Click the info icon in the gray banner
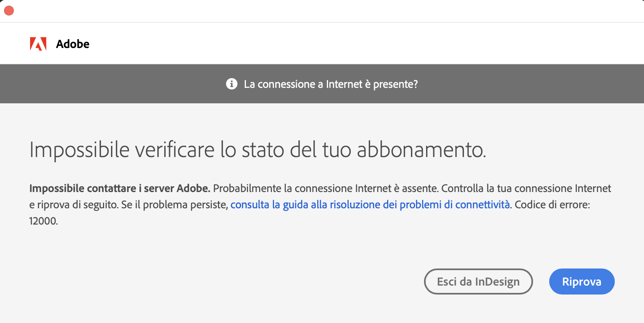 click(x=232, y=84)
